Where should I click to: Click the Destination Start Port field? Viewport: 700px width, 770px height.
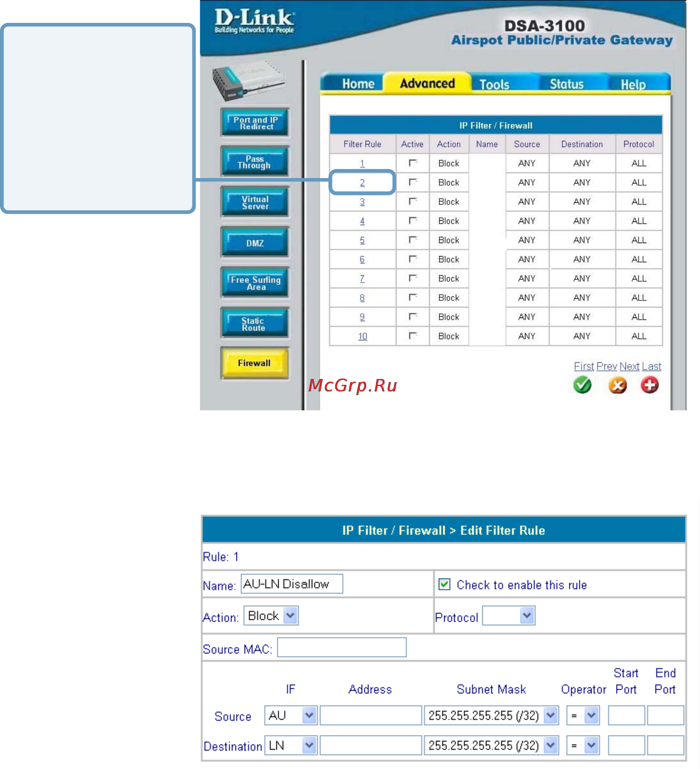click(626, 745)
